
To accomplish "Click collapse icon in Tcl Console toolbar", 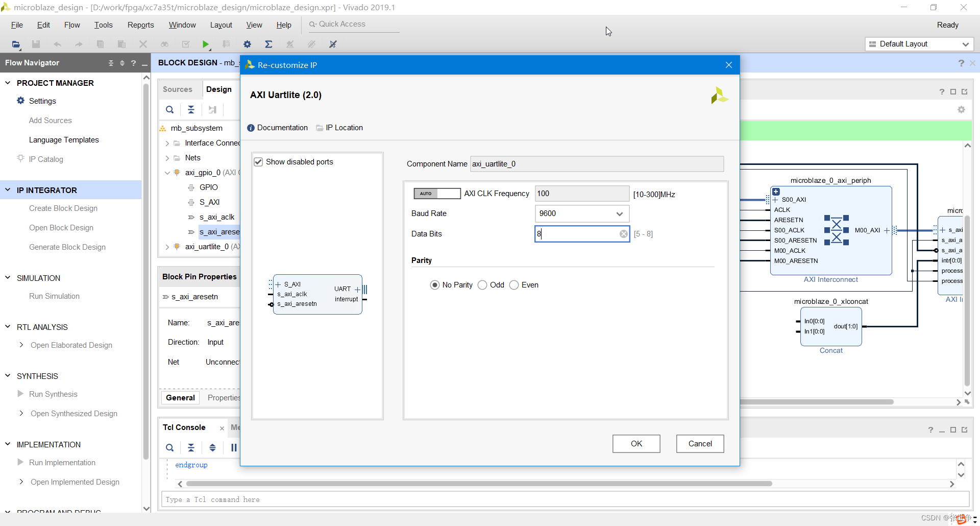I will click(x=191, y=448).
